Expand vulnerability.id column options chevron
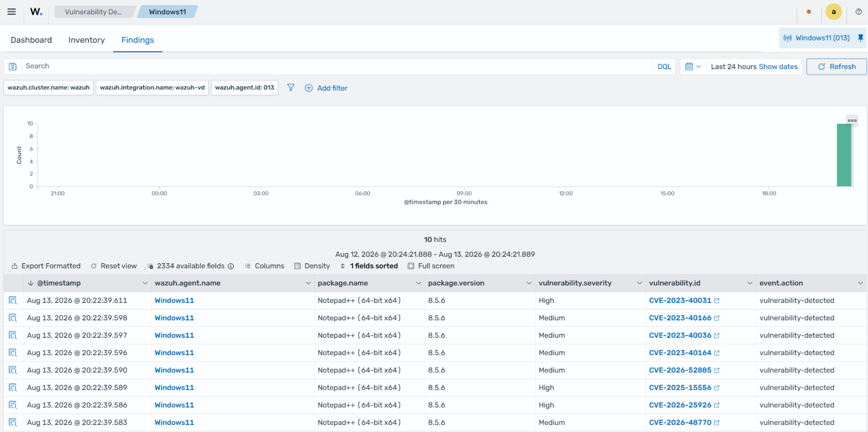 point(749,283)
